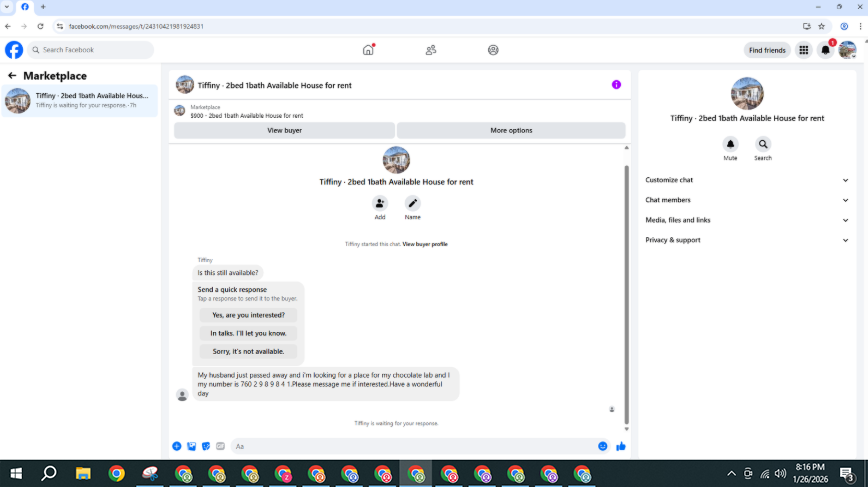Choose a sticker from the sticker icon
868x487 pixels.
206,446
